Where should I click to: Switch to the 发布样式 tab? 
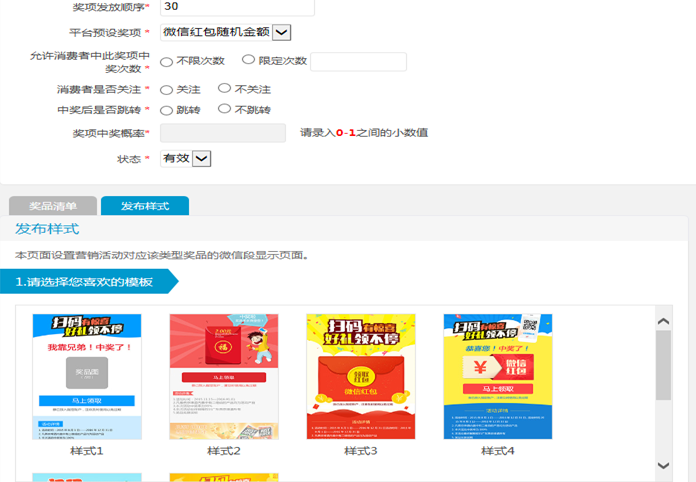click(145, 206)
